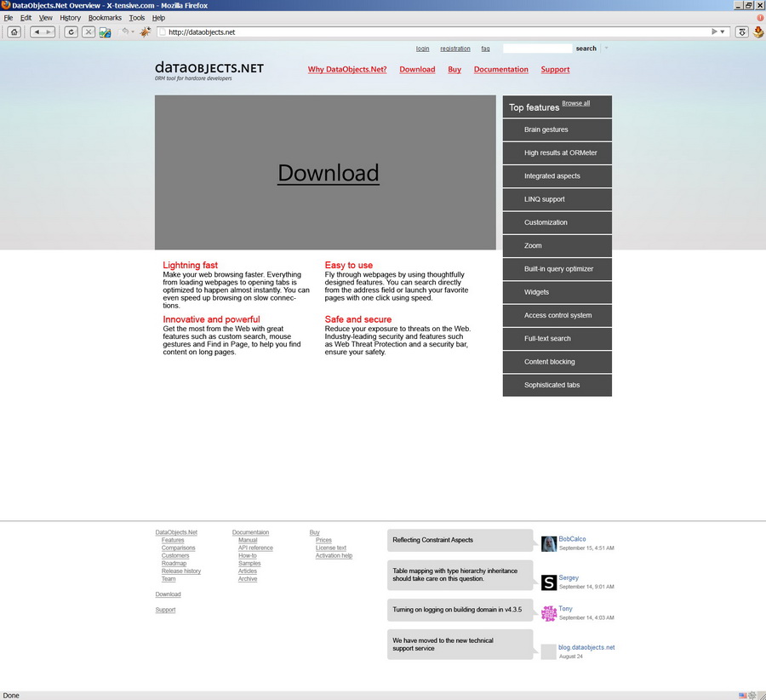Select Access control system feature
The height and width of the screenshot is (700, 766).
[x=557, y=315]
